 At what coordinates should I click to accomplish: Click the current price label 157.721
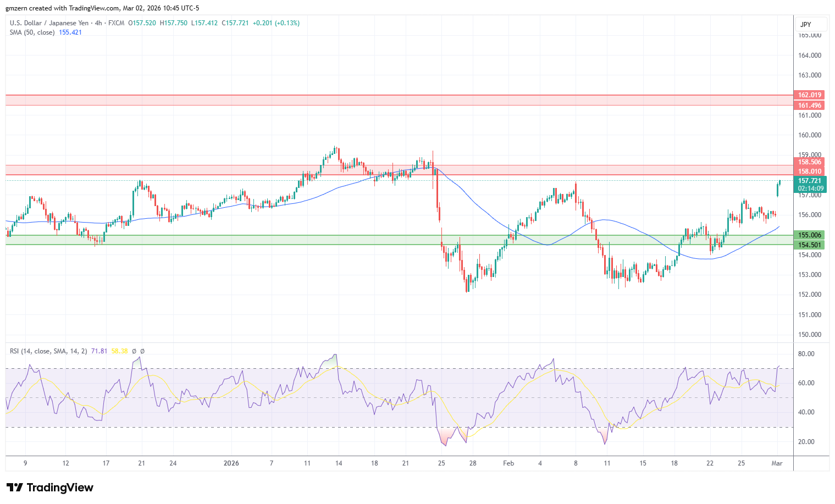810,181
